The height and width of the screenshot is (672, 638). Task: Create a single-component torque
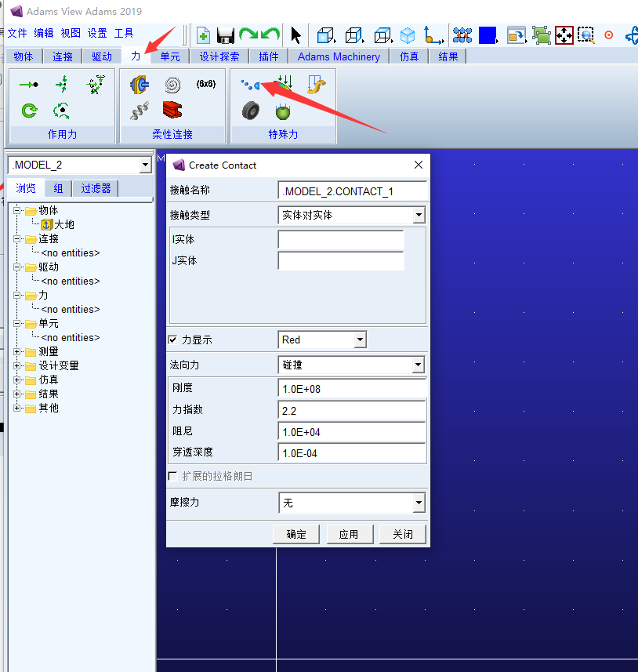click(x=29, y=111)
